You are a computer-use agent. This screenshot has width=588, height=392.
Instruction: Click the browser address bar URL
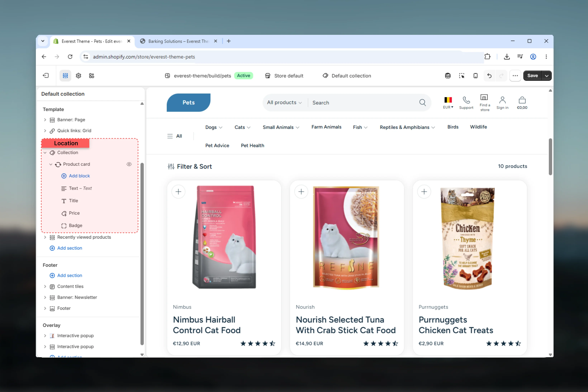coord(144,57)
